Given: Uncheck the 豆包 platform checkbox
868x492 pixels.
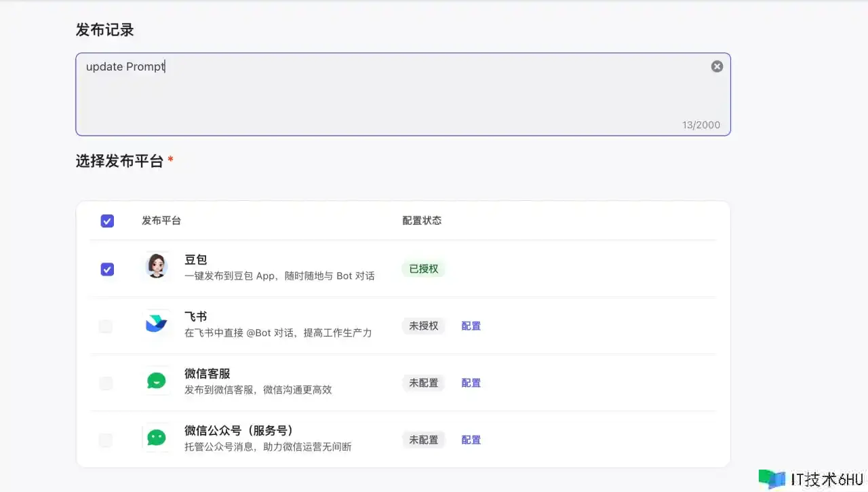Looking at the screenshot, I should coord(107,269).
